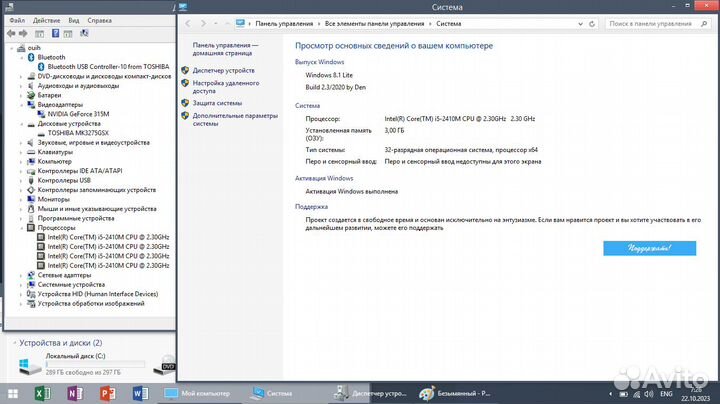This screenshot has height=404, width=720.
Task: Click search magnifier icon in System window
Action: coord(704,24)
